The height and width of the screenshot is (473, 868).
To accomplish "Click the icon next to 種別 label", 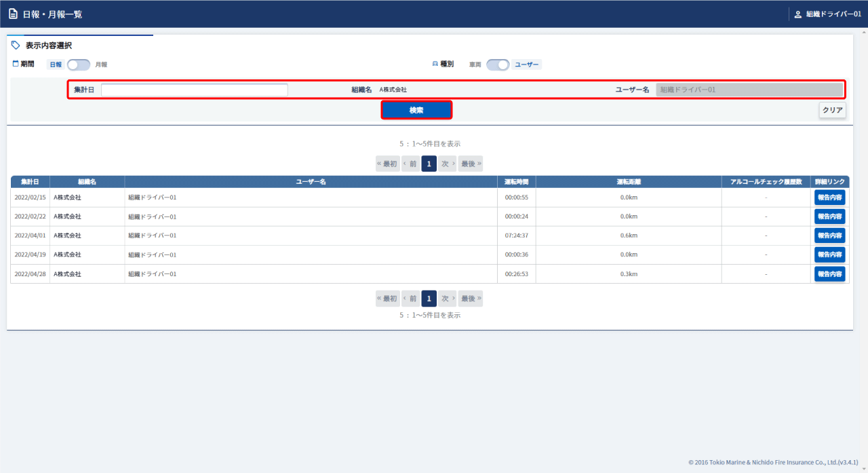I will 435,64.
